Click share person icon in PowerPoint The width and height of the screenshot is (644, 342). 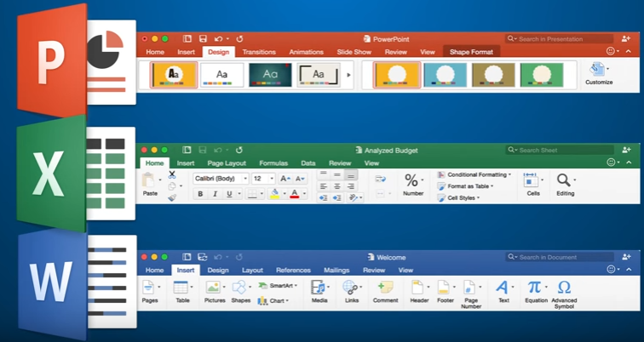pyautogui.click(x=626, y=38)
